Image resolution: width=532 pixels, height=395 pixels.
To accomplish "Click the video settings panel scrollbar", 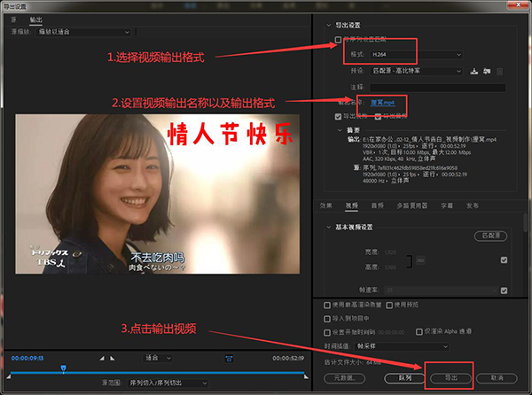I will [x=526, y=222].
